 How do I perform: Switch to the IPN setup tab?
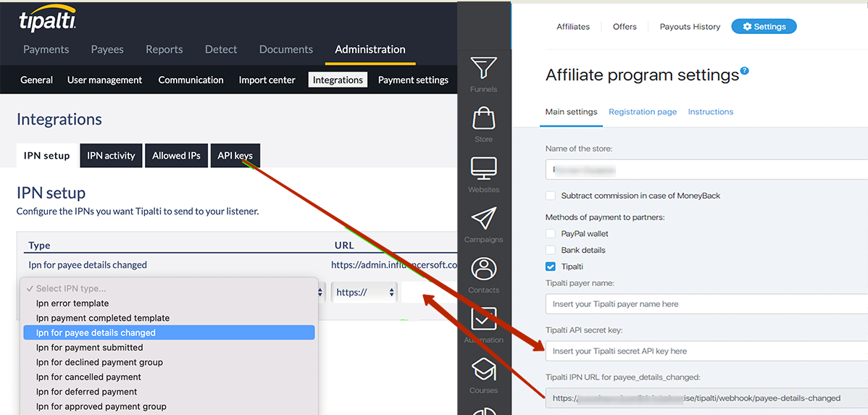(46, 156)
